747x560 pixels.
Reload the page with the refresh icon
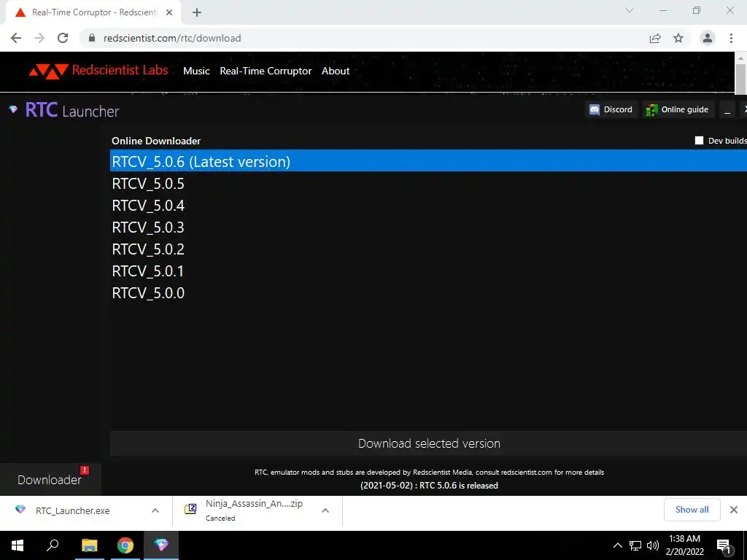(x=63, y=38)
